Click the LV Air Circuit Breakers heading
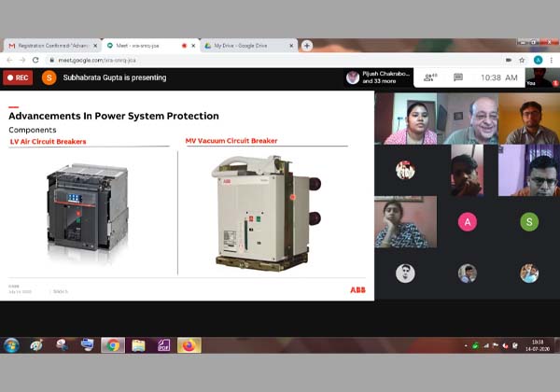 [x=48, y=141]
